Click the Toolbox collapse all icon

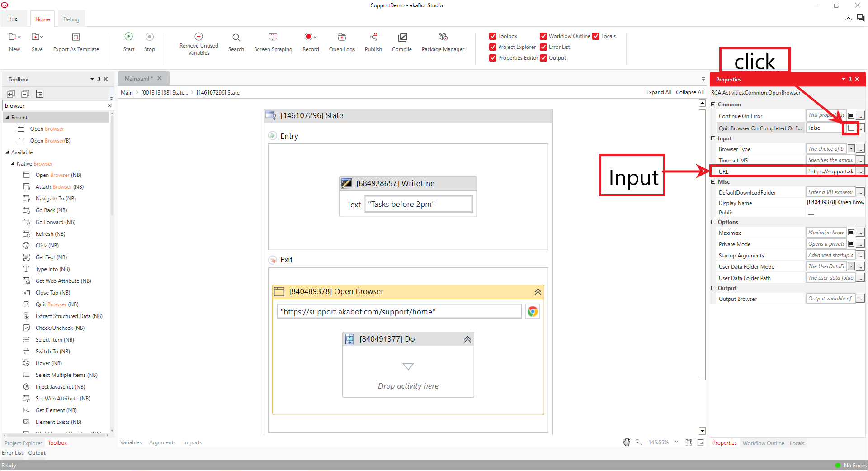(25, 94)
